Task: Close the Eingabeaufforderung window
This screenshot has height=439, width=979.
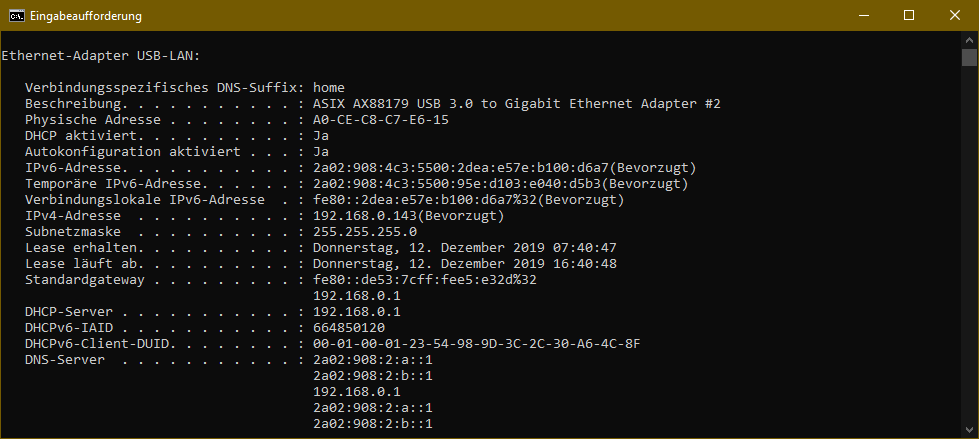Action: [955, 16]
